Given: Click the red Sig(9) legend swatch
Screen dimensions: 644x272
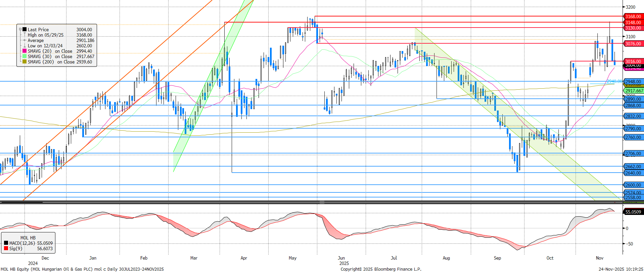Looking at the screenshot, I should [6, 248].
